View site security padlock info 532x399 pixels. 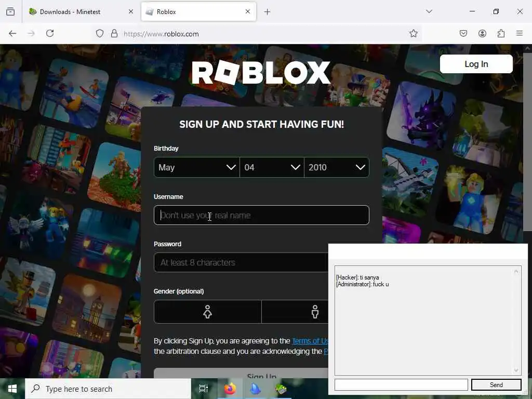pos(114,33)
